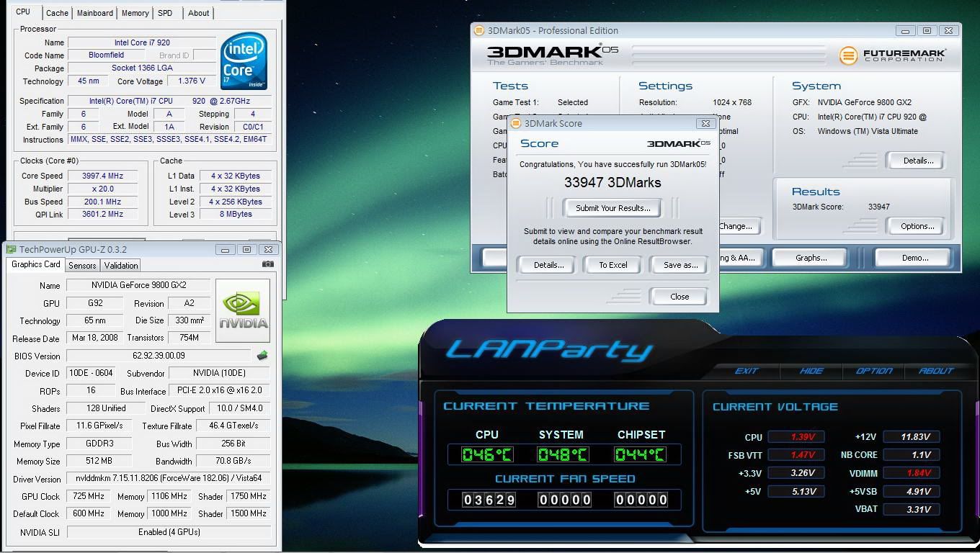The width and height of the screenshot is (980, 553).
Task: Click the Save as button
Action: coord(680,265)
